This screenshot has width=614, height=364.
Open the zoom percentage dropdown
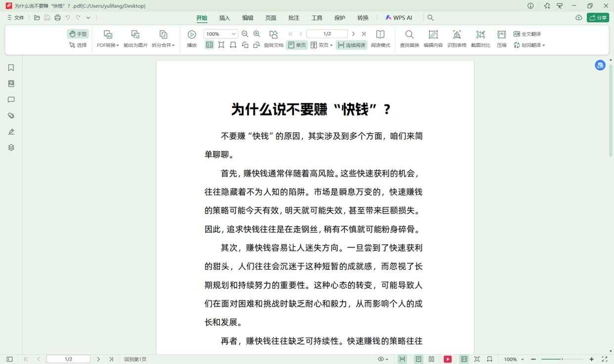(233, 34)
